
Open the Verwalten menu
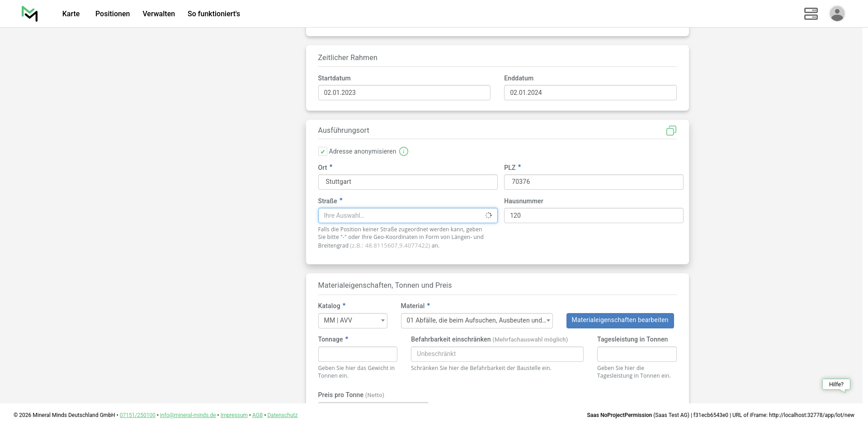point(159,14)
